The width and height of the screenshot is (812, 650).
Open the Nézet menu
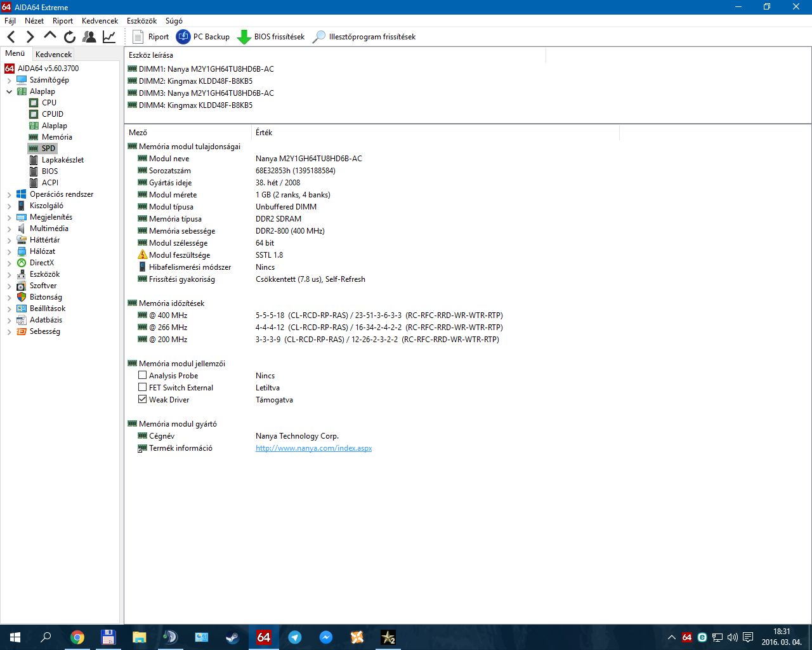(34, 21)
